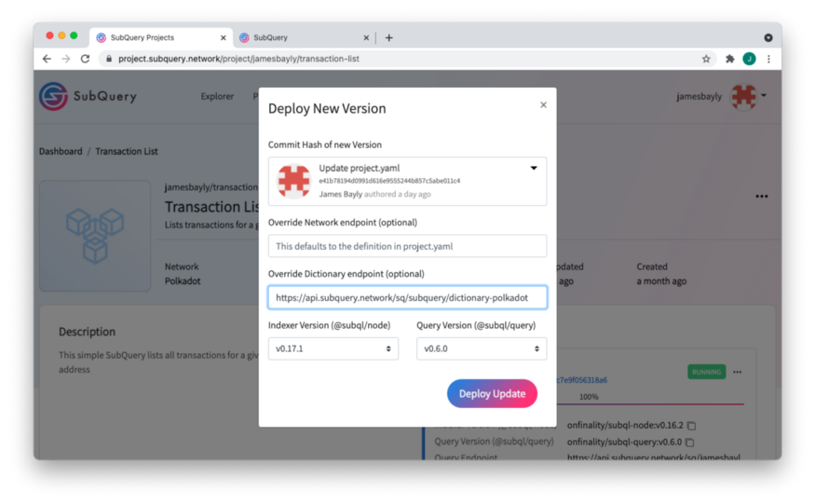The width and height of the screenshot is (815, 504).
Task: Open the Query Version v0.6.0 dropdown
Action: 482,348
